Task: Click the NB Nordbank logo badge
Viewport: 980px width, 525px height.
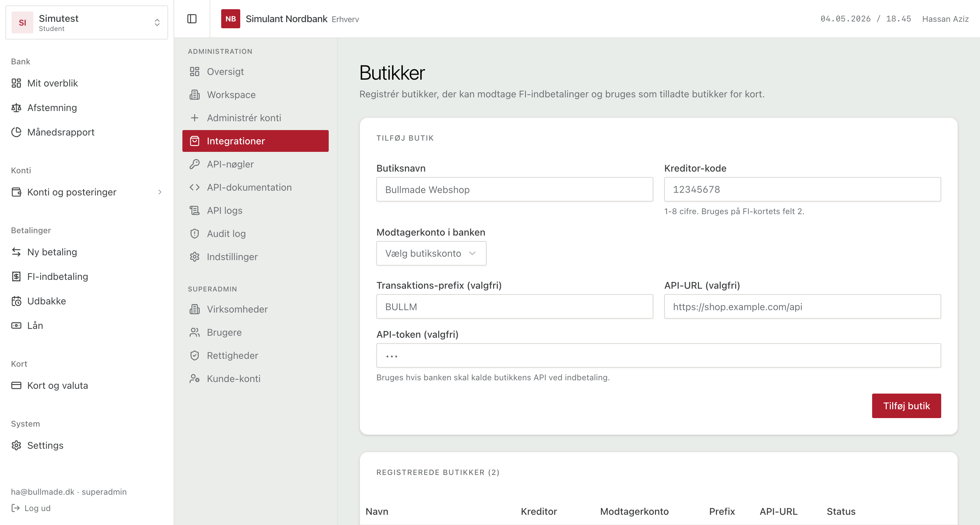Action: pos(231,19)
